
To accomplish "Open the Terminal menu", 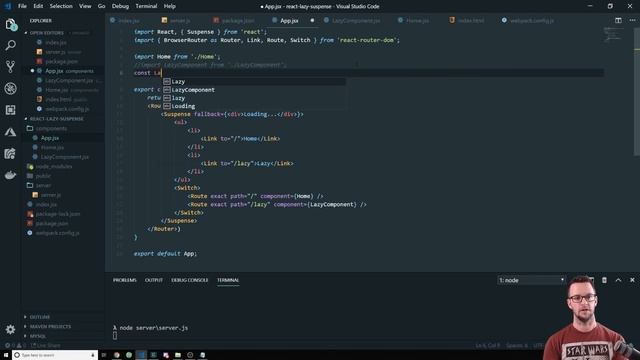I will [x=146, y=6].
